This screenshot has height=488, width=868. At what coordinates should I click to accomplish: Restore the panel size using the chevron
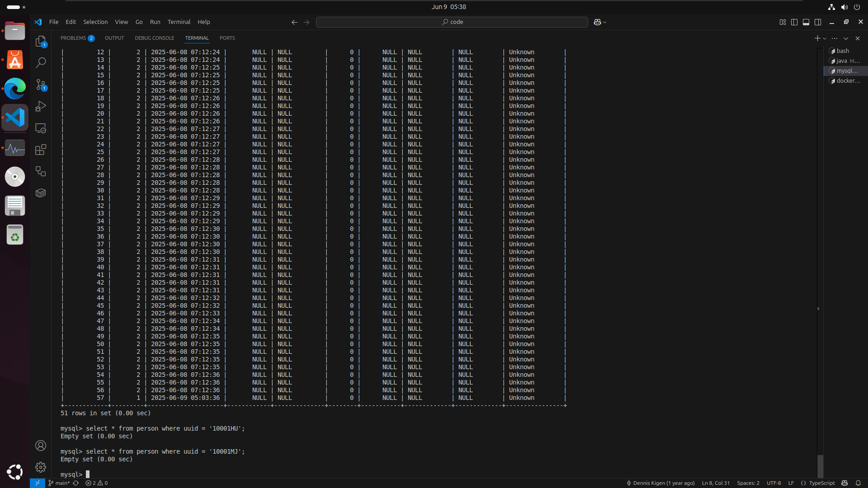click(x=846, y=38)
